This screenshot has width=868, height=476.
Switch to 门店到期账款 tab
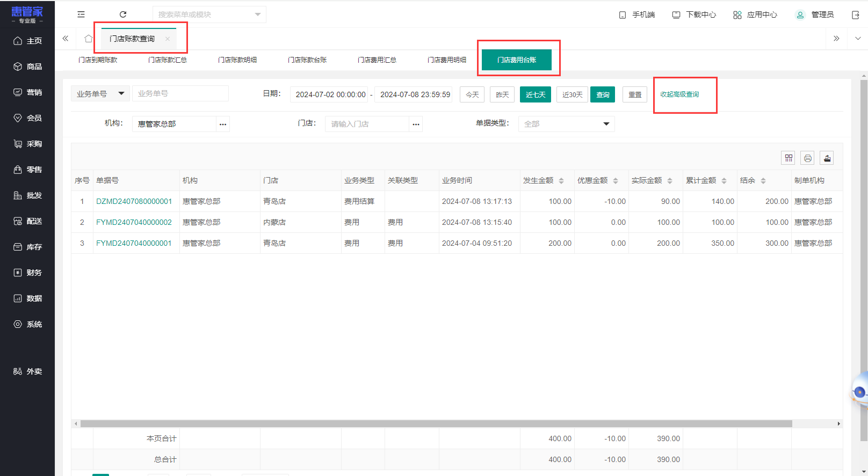(98, 60)
